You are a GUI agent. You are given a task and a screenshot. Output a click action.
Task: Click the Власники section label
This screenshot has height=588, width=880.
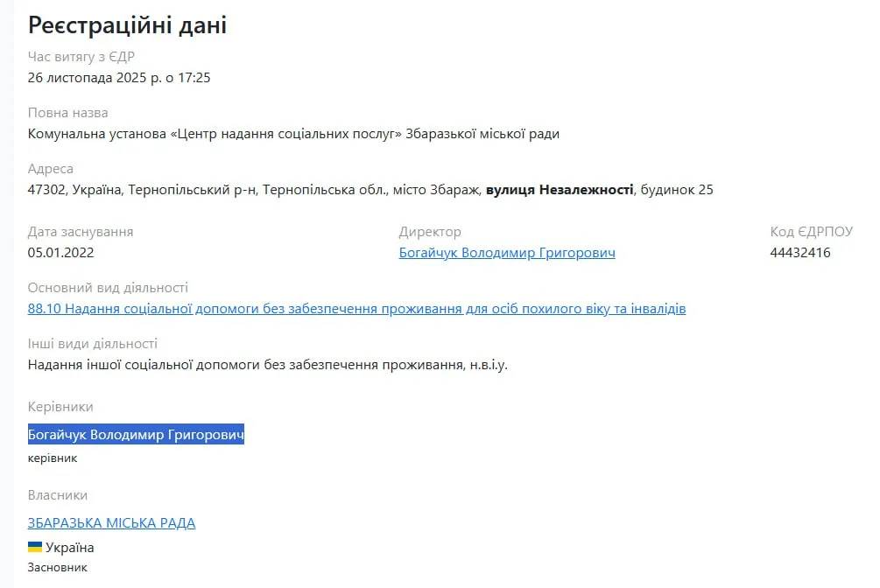pyautogui.click(x=58, y=495)
